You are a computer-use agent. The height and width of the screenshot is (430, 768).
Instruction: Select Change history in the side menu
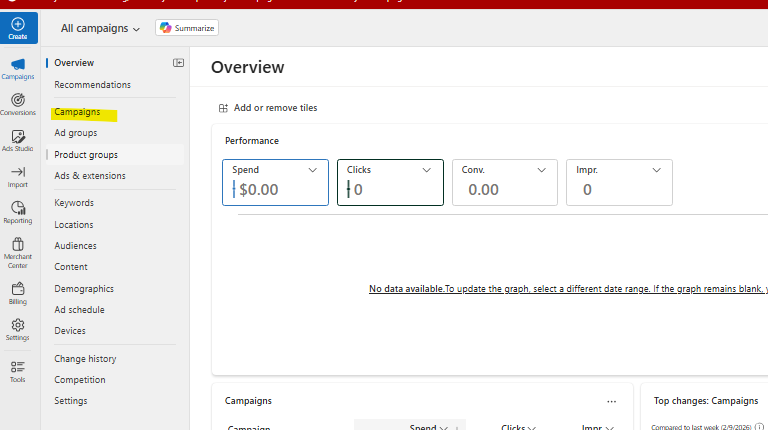(85, 358)
